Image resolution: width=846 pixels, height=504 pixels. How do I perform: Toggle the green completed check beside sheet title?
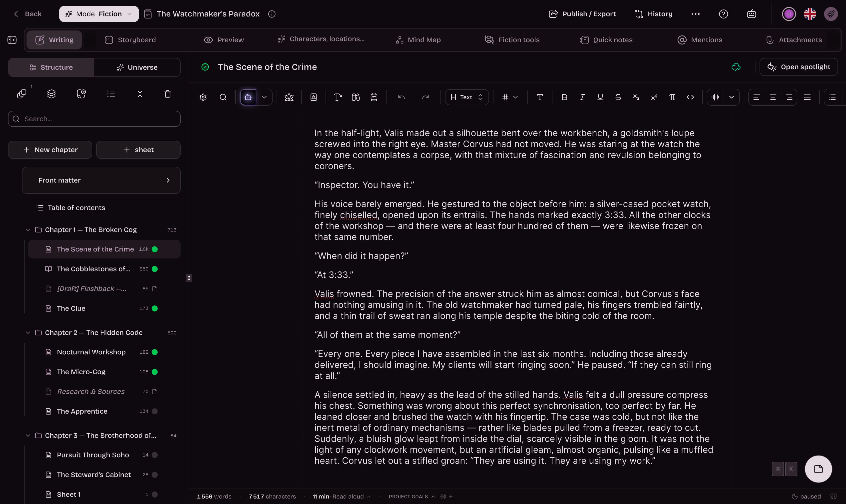[205, 67]
